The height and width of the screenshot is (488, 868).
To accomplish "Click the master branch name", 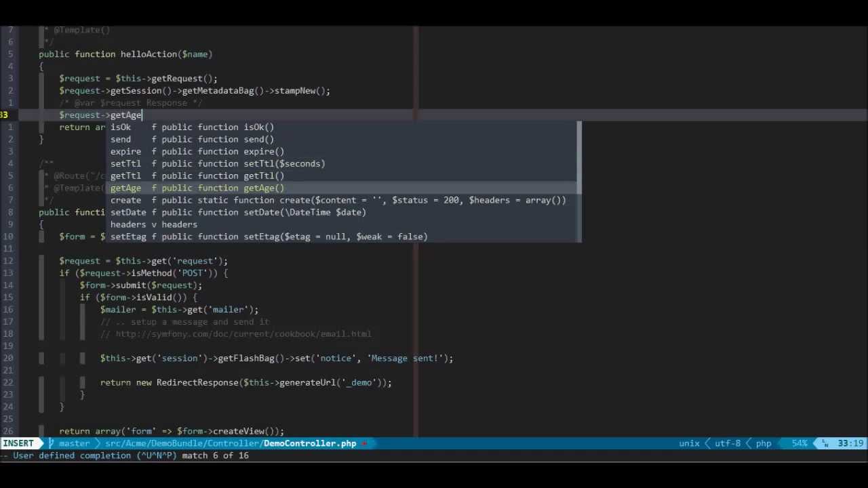I will [75, 443].
